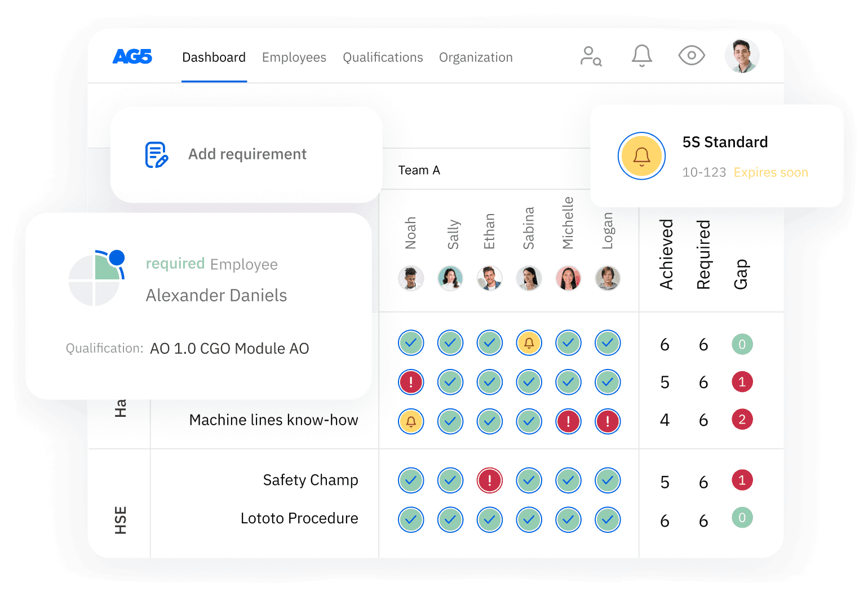Switch to the Dashboard tab

pos(214,57)
